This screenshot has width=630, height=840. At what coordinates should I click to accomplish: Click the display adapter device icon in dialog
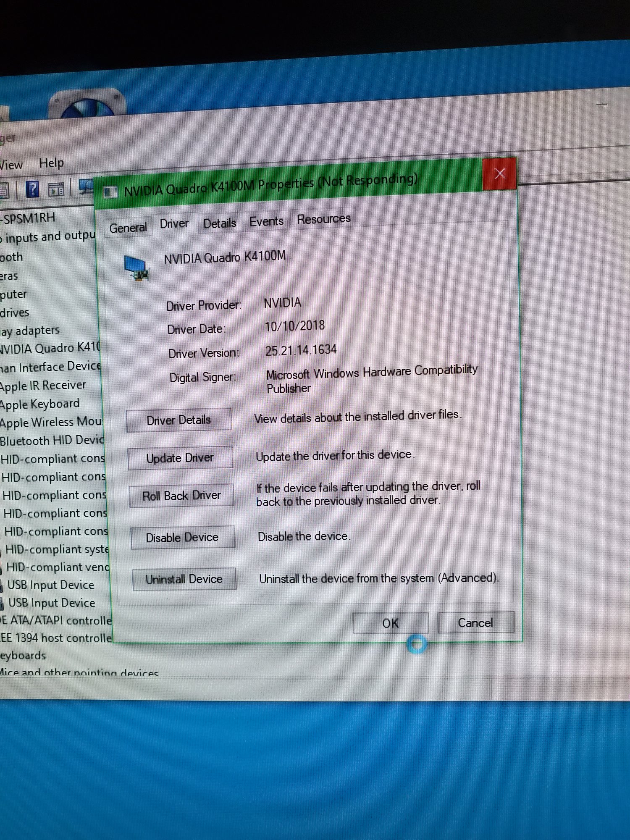(136, 268)
